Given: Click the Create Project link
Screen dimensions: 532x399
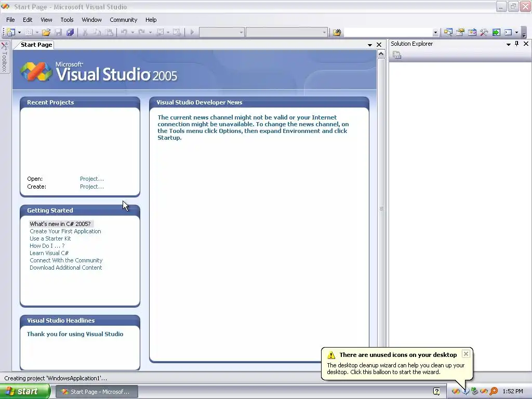Looking at the screenshot, I should tap(92, 187).
